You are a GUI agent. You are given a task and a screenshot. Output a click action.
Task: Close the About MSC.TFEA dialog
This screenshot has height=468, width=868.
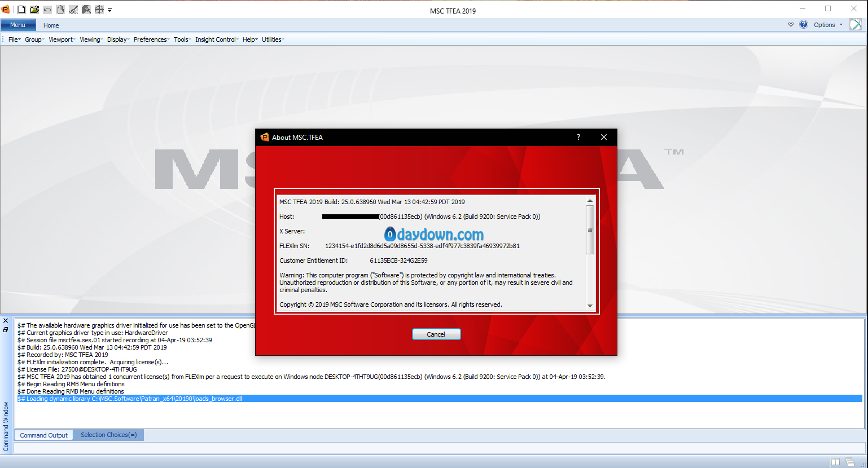tap(604, 137)
